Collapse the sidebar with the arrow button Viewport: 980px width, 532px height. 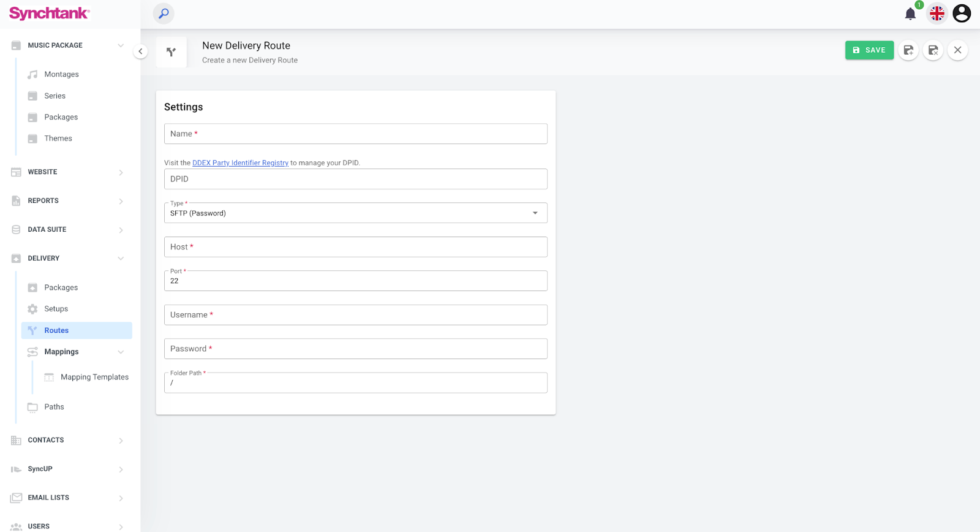[x=140, y=51]
